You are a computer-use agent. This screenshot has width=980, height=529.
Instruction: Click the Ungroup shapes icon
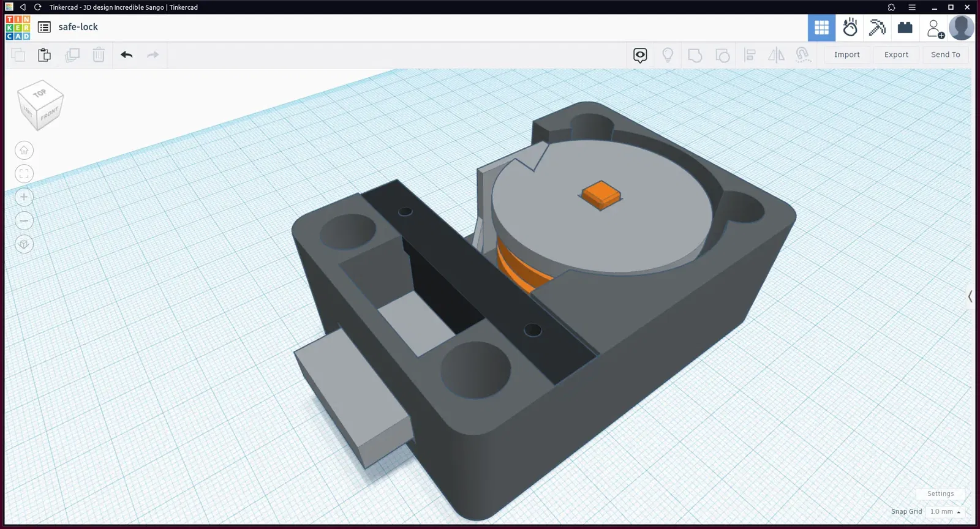(x=723, y=55)
